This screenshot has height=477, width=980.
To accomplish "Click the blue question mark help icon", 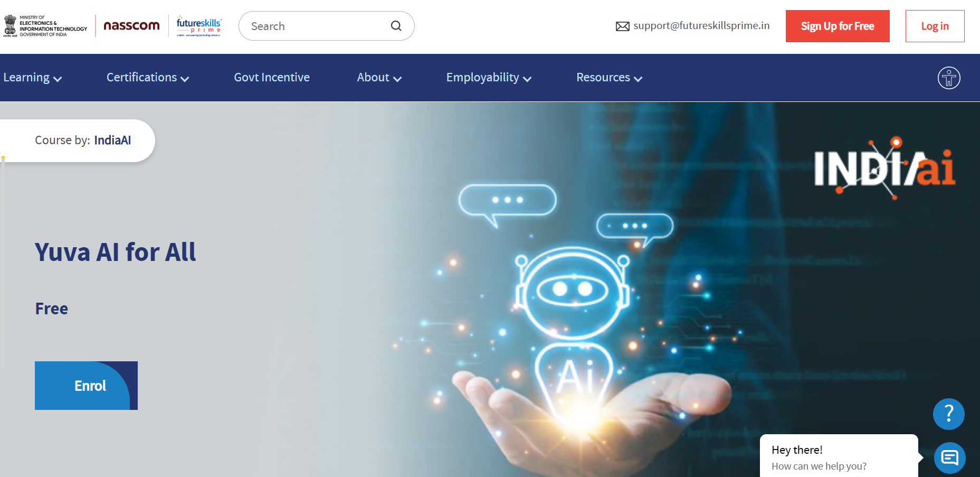I will tap(949, 414).
